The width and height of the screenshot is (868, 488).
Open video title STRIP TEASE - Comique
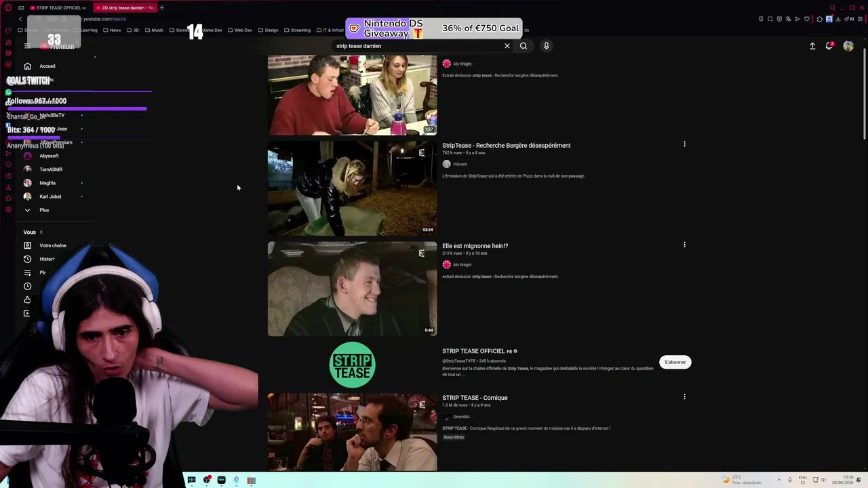pos(475,398)
